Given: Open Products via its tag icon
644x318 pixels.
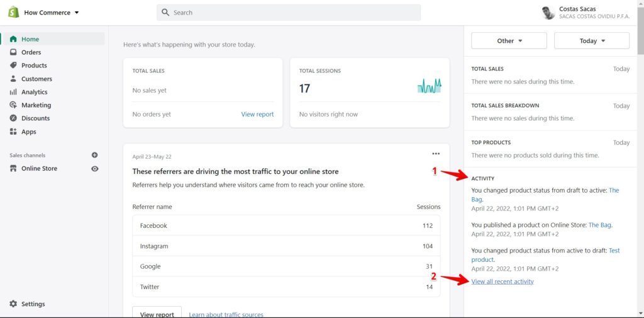Looking at the screenshot, I should pos(13,65).
